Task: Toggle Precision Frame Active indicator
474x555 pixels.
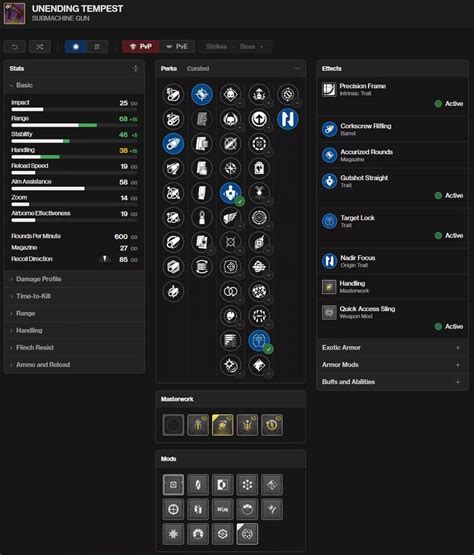Action: point(449,104)
